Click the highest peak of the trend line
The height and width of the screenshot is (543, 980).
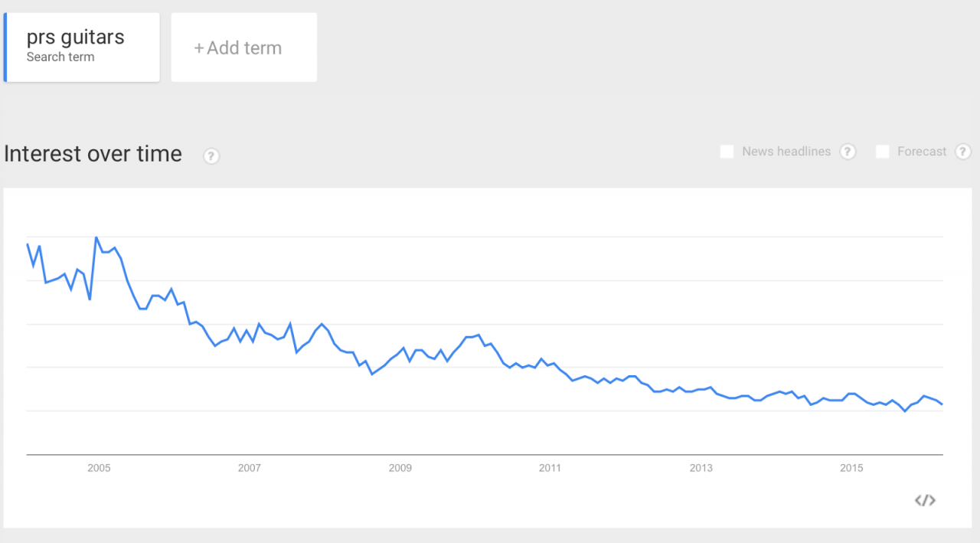click(96, 237)
